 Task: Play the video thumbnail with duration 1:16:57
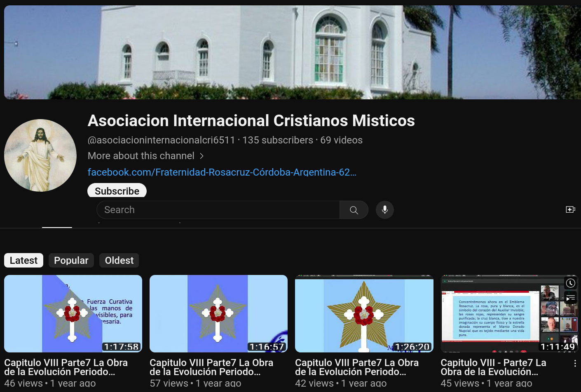[218, 313]
